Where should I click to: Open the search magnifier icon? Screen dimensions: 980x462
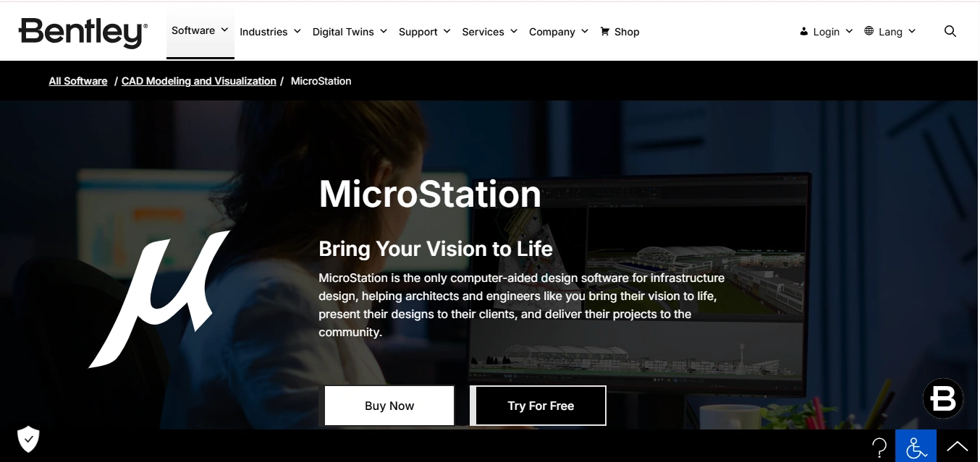pos(950,31)
